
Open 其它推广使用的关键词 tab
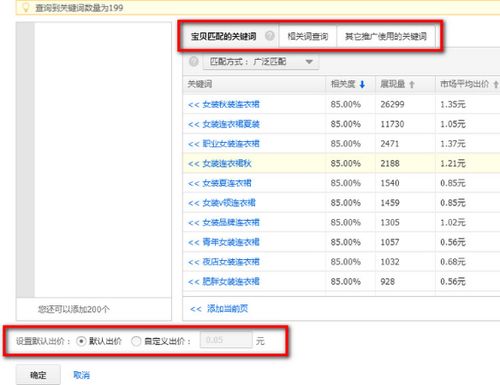pyautogui.click(x=386, y=36)
